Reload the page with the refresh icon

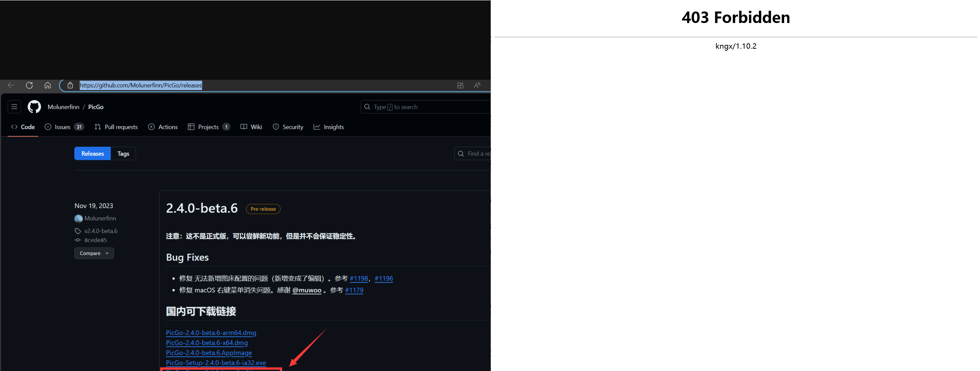29,85
